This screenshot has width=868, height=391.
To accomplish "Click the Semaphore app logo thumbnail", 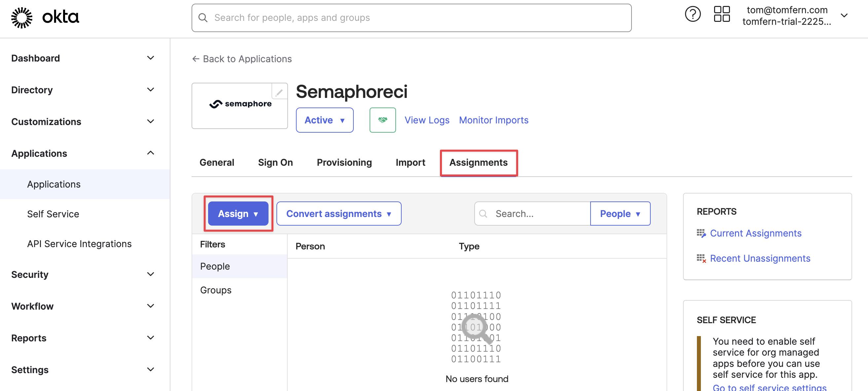I will click(x=240, y=106).
